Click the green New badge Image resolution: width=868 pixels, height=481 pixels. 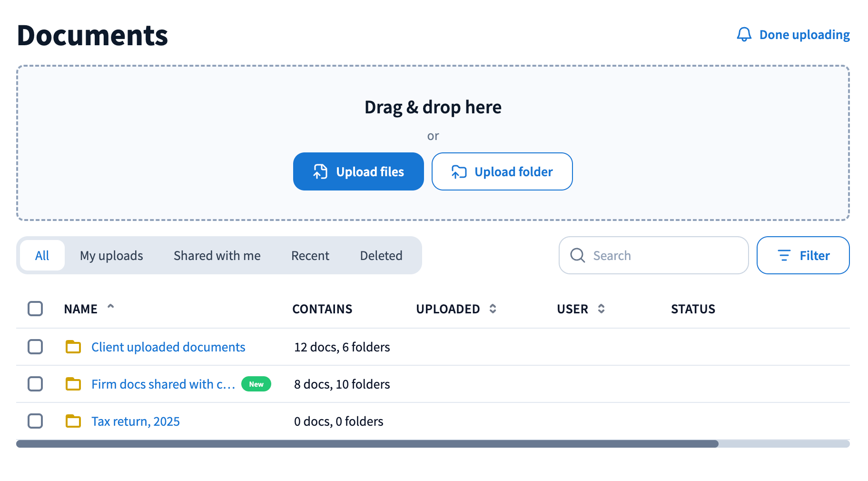click(x=256, y=384)
